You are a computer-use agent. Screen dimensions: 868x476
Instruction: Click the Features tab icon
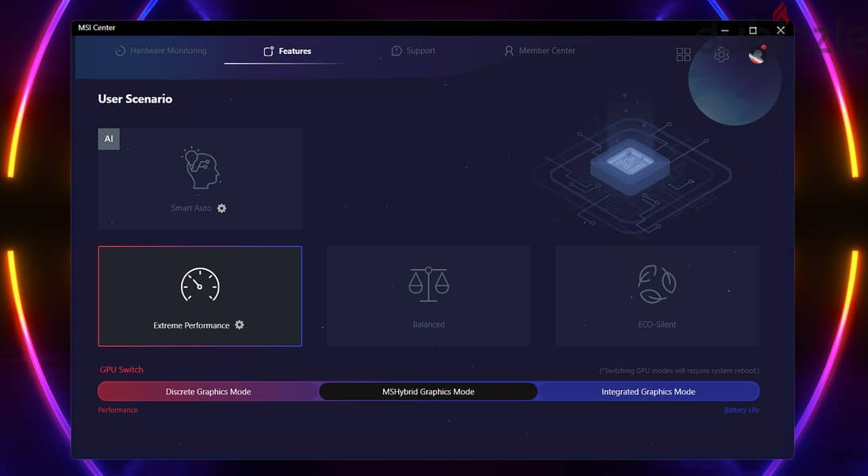tap(268, 51)
